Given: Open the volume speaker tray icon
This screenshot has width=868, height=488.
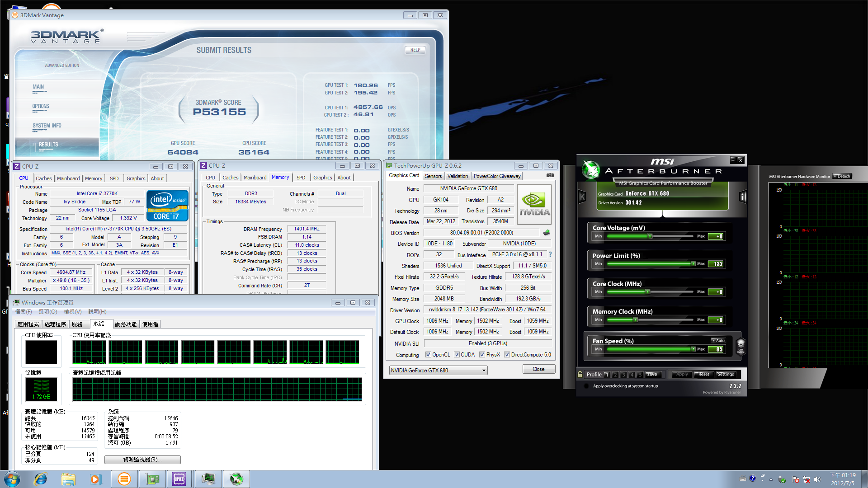Looking at the screenshot, I should point(817,479).
